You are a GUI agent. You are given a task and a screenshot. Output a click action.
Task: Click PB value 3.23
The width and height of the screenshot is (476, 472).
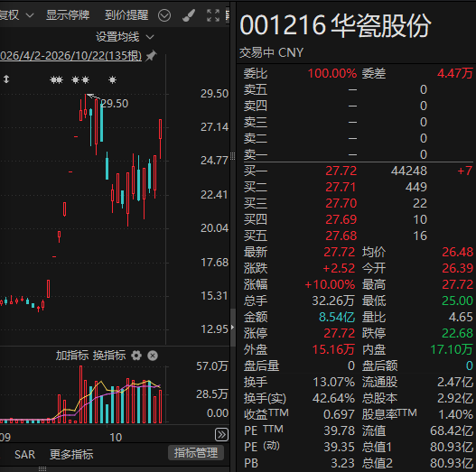[x=342, y=464]
